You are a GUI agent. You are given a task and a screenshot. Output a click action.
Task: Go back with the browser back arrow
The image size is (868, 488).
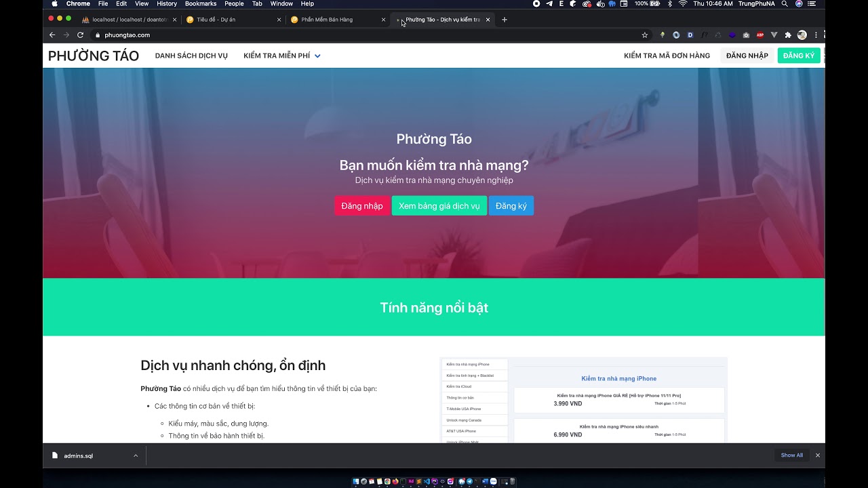[52, 35]
